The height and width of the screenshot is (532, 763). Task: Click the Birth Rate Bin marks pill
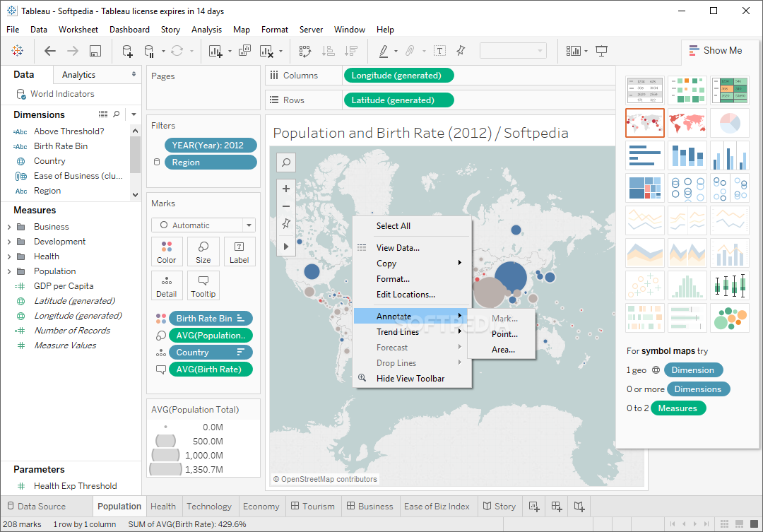click(211, 319)
